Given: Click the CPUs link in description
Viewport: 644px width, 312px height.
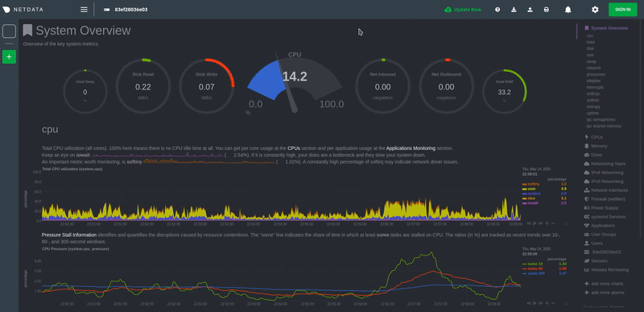Looking at the screenshot, I should point(294,148).
